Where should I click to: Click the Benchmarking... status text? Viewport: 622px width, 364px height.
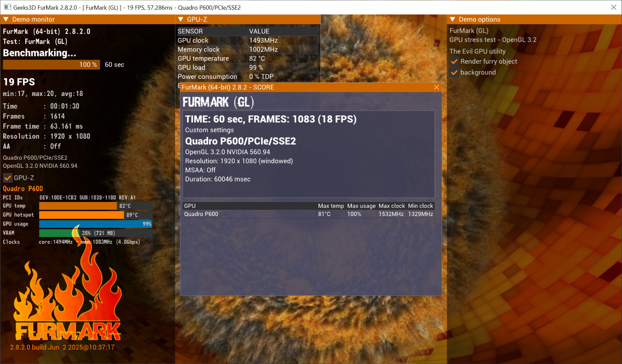(x=40, y=53)
